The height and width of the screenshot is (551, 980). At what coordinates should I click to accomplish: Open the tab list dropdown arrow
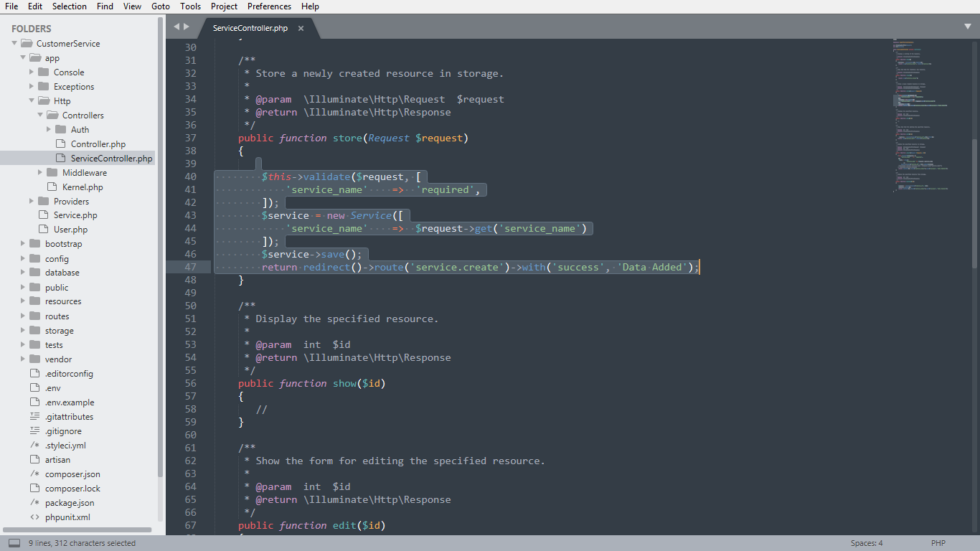coord(968,27)
